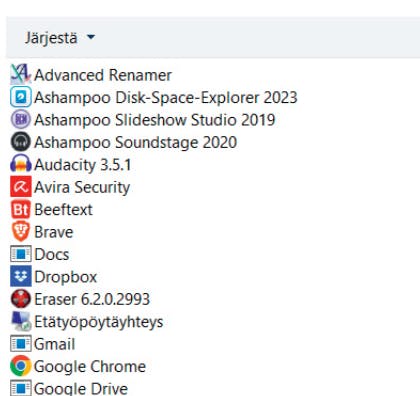Select the Beeftext name text
The image size is (420, 396).
63,210
